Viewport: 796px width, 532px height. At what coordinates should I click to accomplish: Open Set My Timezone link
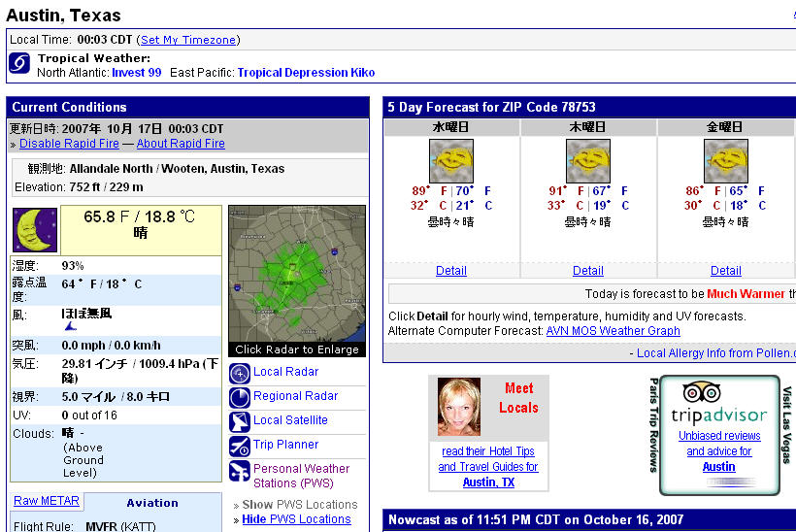click(188, 40)
